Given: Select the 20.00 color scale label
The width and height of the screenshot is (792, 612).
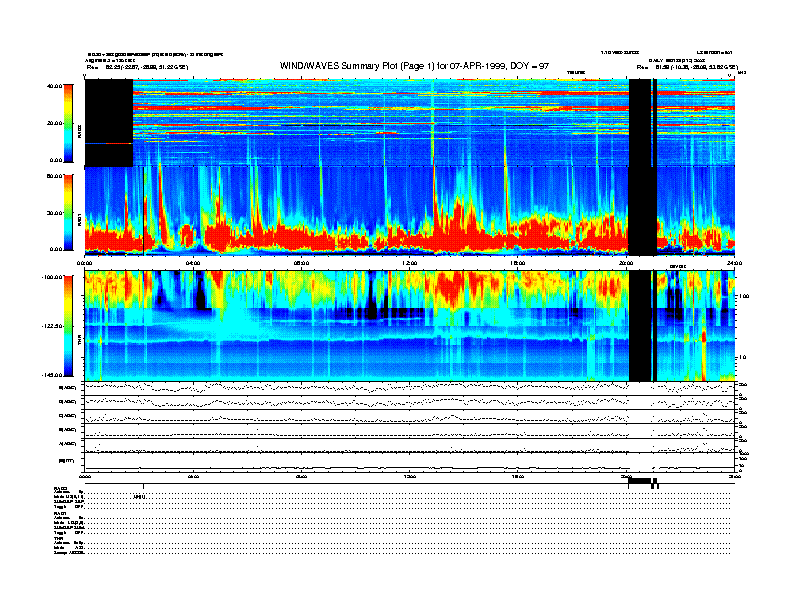Looking at the screenshot, I should tap(54, 123).
